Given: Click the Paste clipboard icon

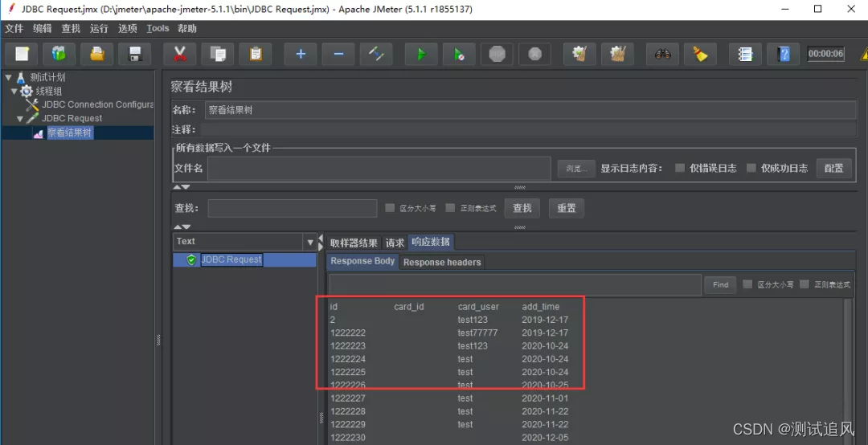Looking at the screenshot, I should pos(256,54).
